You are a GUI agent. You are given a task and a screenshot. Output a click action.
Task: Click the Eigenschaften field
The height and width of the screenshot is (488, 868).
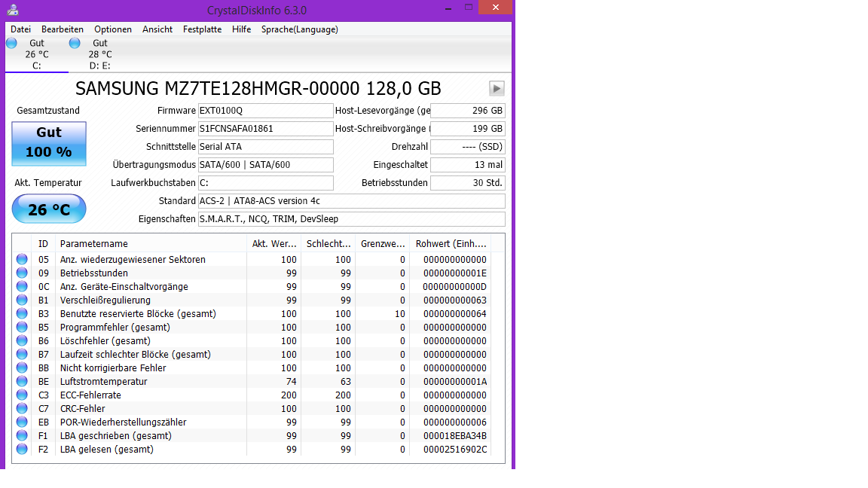[x=352, y=219]
